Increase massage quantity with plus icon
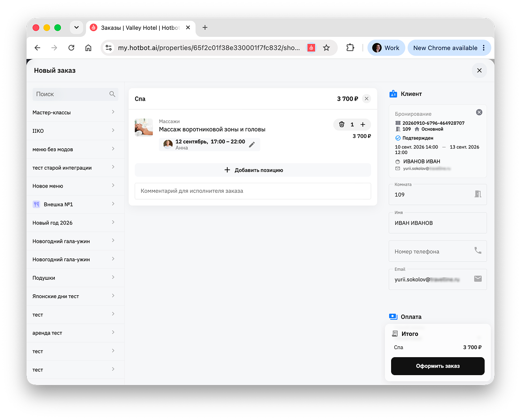Viewport: 521px width, 420px height. point(363,125)
